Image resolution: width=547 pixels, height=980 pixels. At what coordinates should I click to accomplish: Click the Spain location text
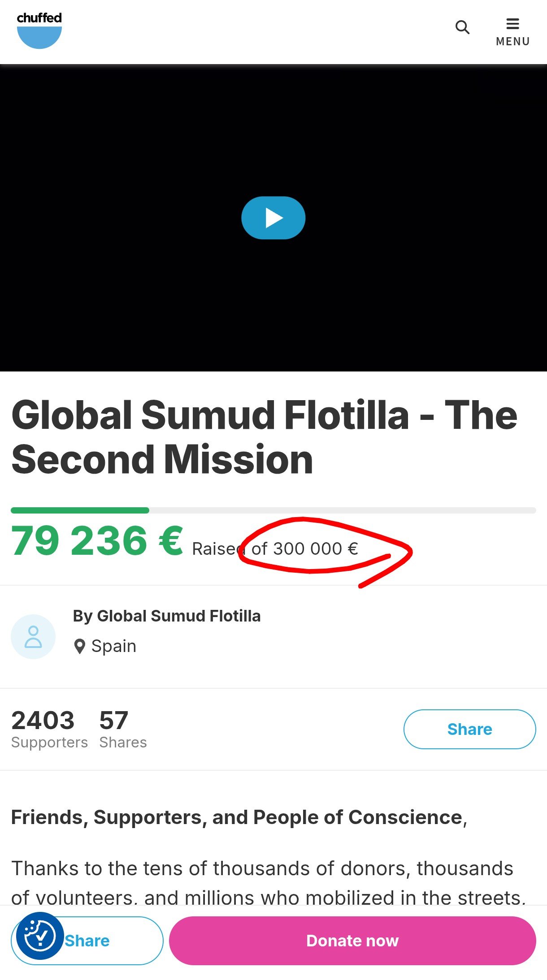click(x=113, y=646)
